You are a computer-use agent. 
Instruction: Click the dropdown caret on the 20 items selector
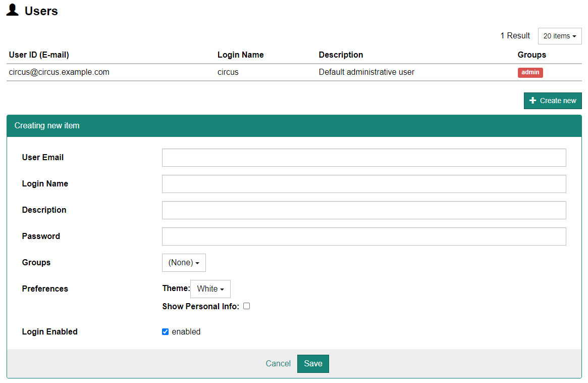coord(574,36)
